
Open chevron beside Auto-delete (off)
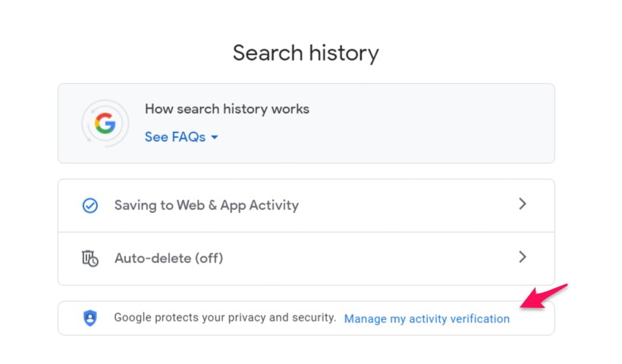pyautogui.click(x=523, y=257)
